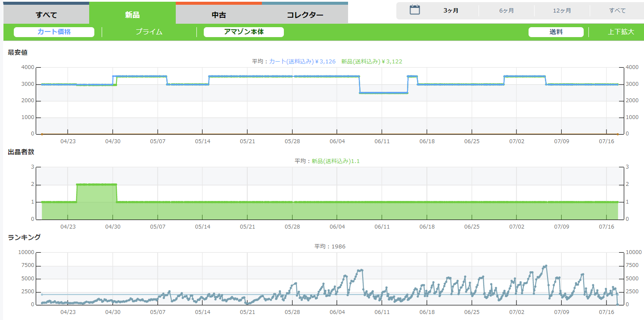This screenshot has height=320, width=644.
Task: Click the 2500 yen price dip in the 最安値 chart
Action: pyautogui.click(x=383, y=93)
